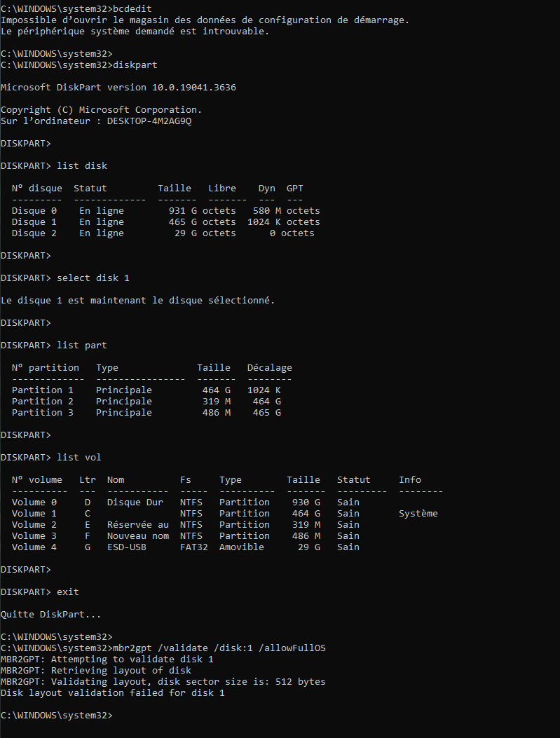Click the 'Fs' column header
The image size is (560, 738).
click(186, 480)
